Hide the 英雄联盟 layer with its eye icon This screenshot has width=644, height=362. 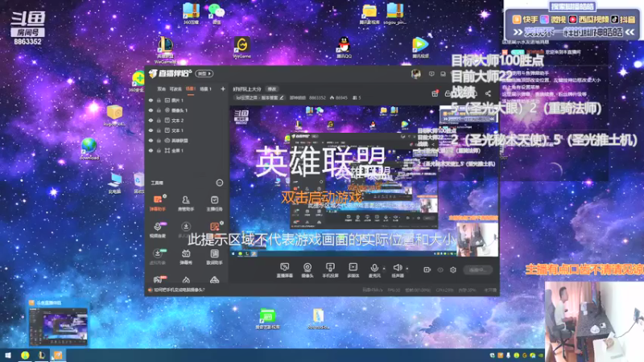[151, 140]
